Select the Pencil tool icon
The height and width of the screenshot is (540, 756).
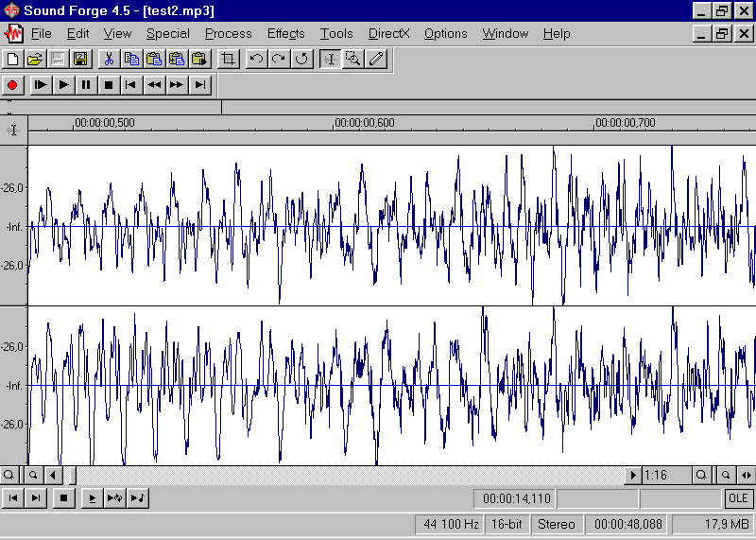(x=376, y=59)
